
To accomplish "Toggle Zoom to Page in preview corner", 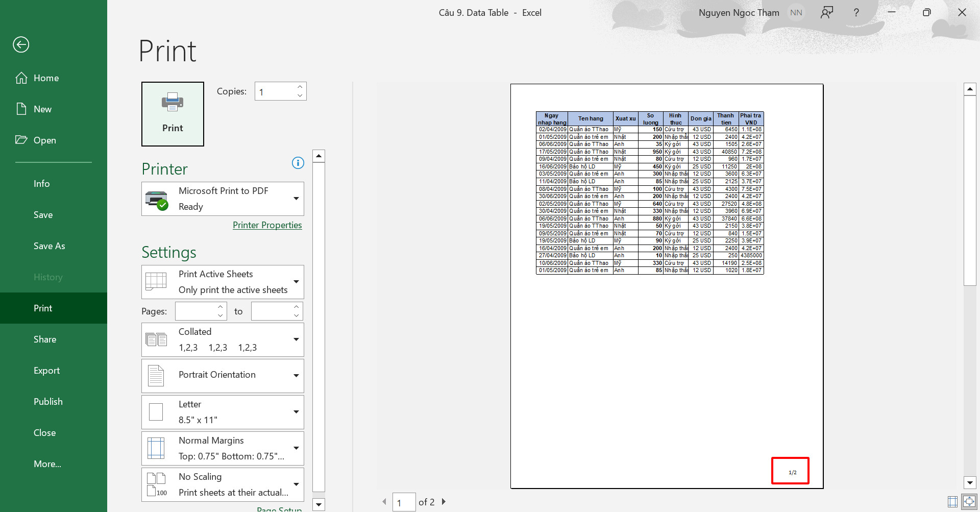I will point(969,502).
